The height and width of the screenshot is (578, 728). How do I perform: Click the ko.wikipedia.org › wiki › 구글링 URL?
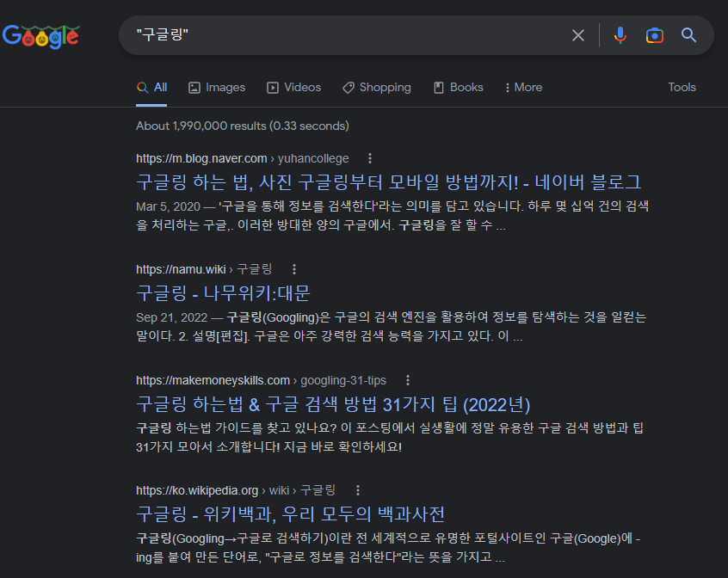point(236,490)
